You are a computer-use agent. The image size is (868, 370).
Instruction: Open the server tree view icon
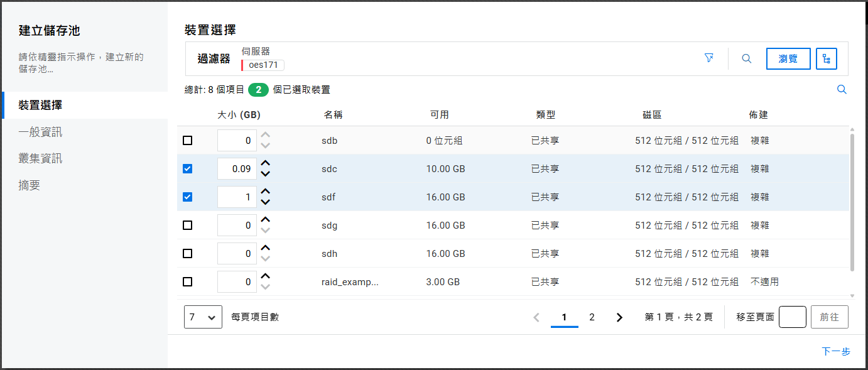827,59
